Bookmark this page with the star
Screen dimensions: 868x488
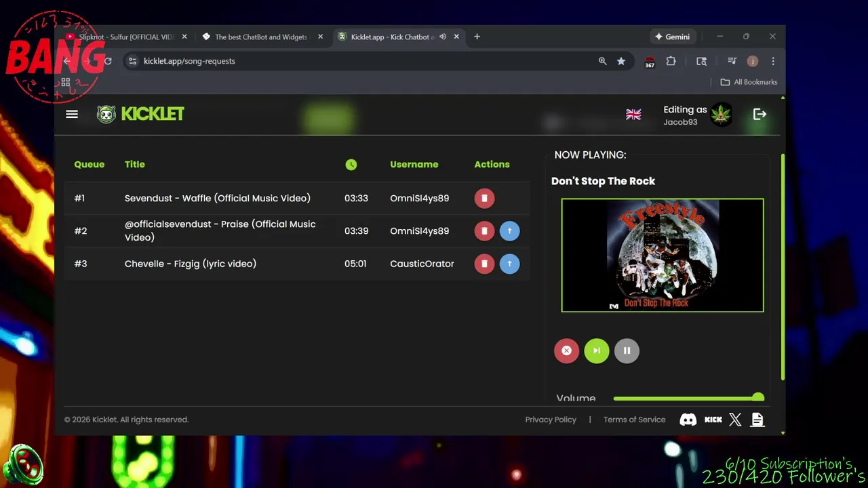pyautogui.click(x=621, y=61)
